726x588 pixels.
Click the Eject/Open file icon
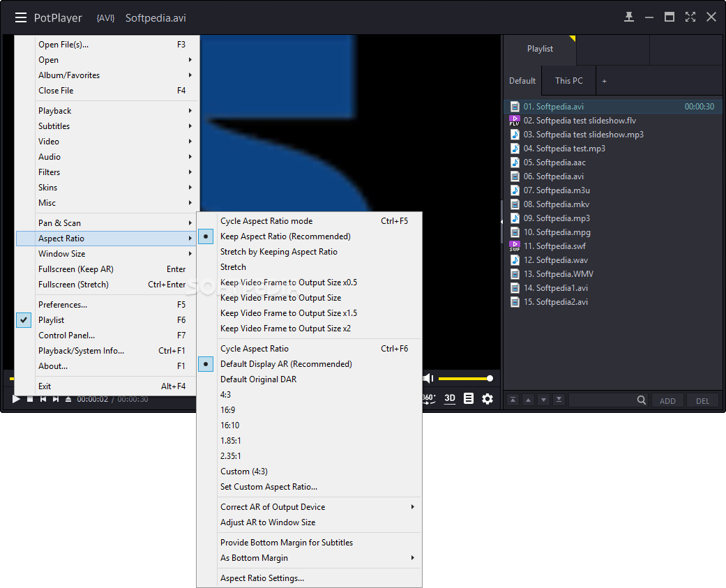(68, 399)
